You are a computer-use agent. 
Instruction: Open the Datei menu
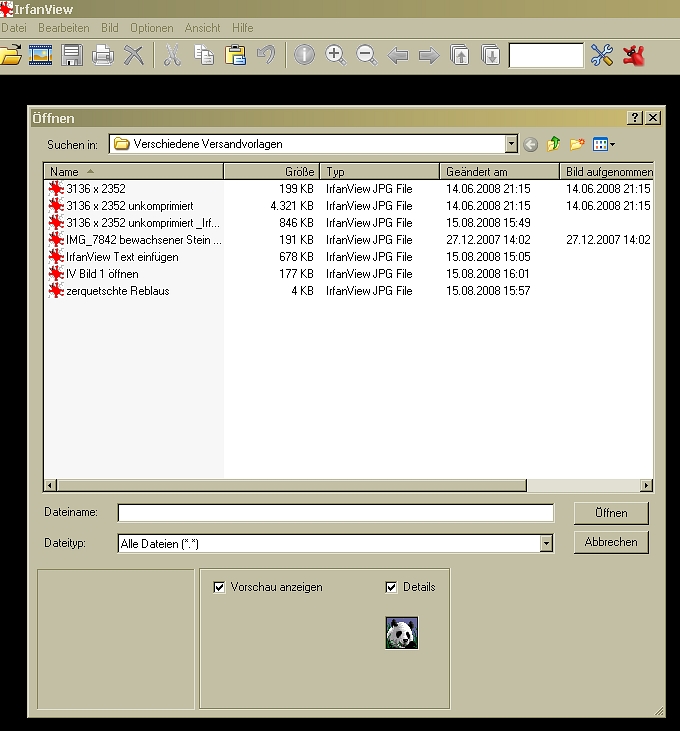[14, 28]
